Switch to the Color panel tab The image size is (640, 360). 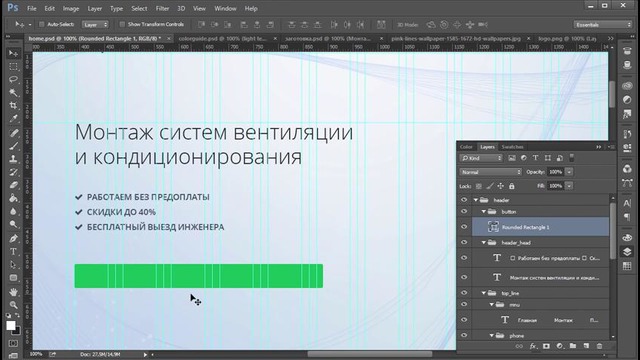[466, 147]
